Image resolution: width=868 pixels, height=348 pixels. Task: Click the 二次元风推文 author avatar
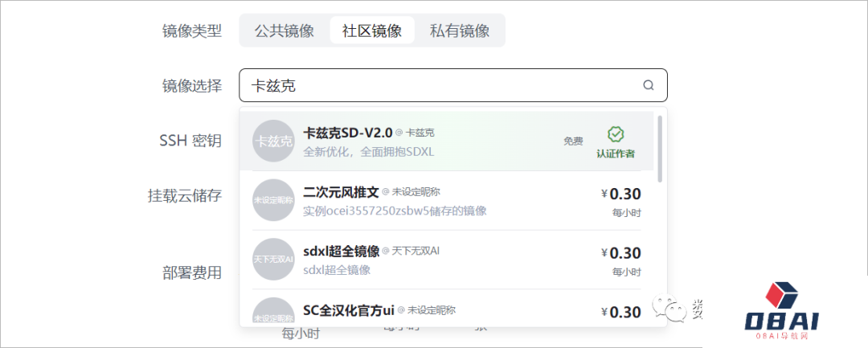273,200
